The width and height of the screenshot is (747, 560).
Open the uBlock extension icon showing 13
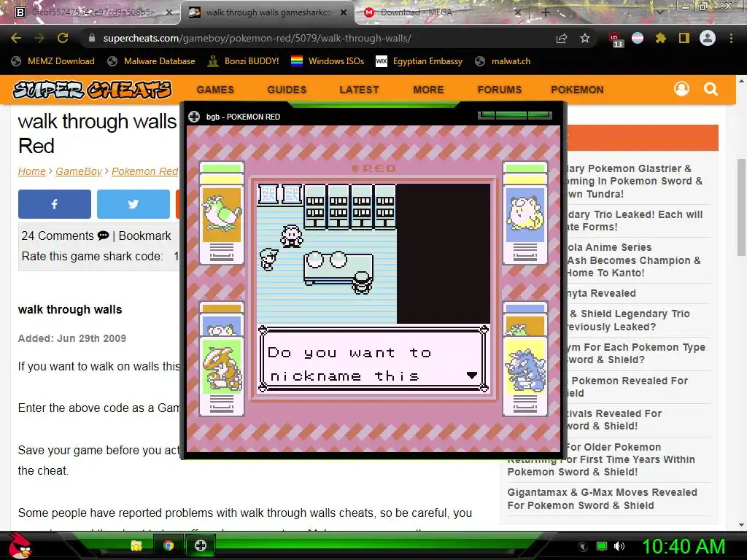pos(615,39)
